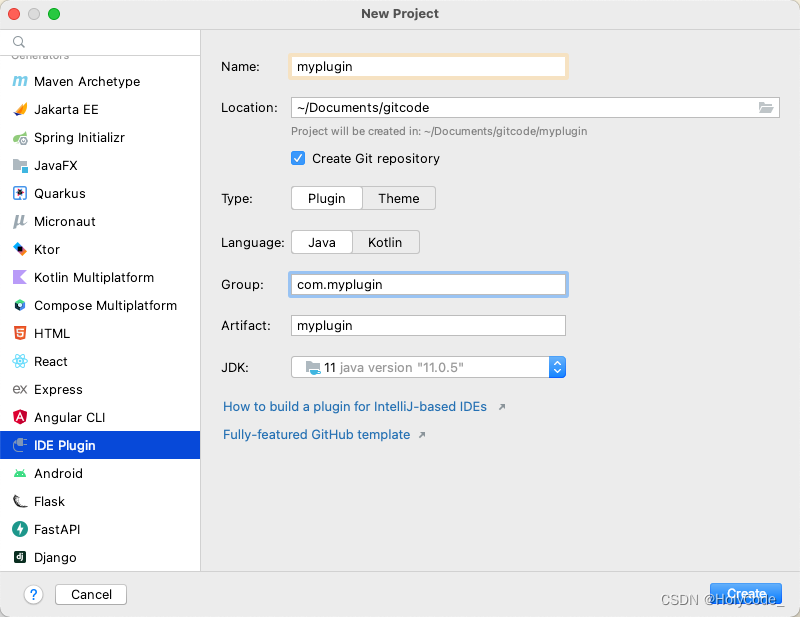Click the FastAPI lightning icon
The width and height of the screenshot is (800, 617).
click(x=20, y=529)
